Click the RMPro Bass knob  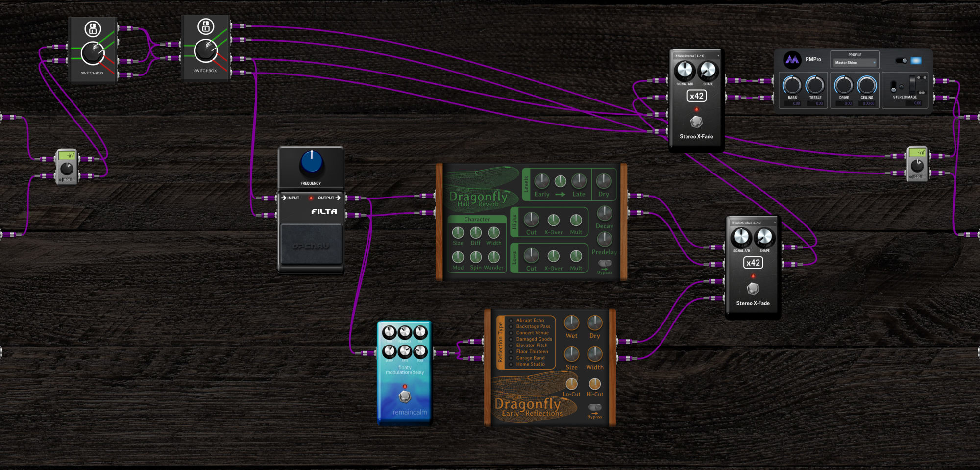(792, 85)
